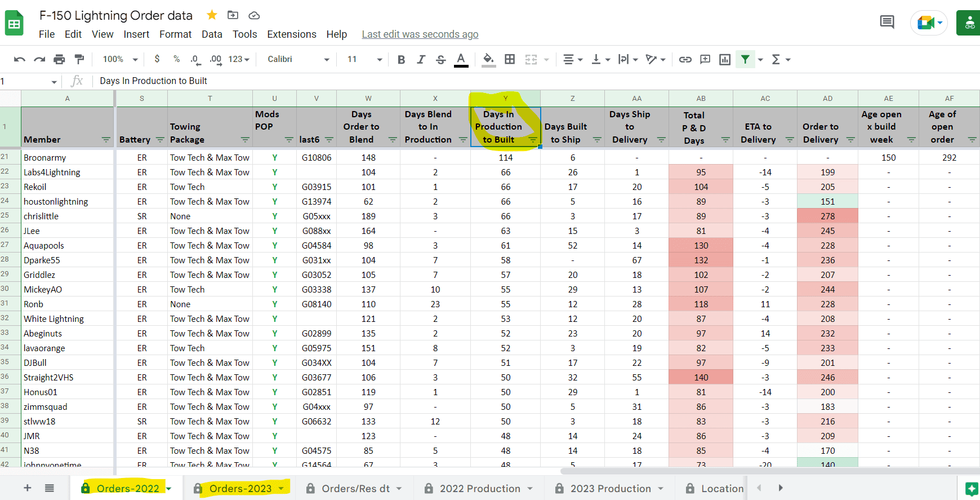Toggle strikethrough formatting
The height and width of the screenshot is (500, 980).
(x=440, y=59)
